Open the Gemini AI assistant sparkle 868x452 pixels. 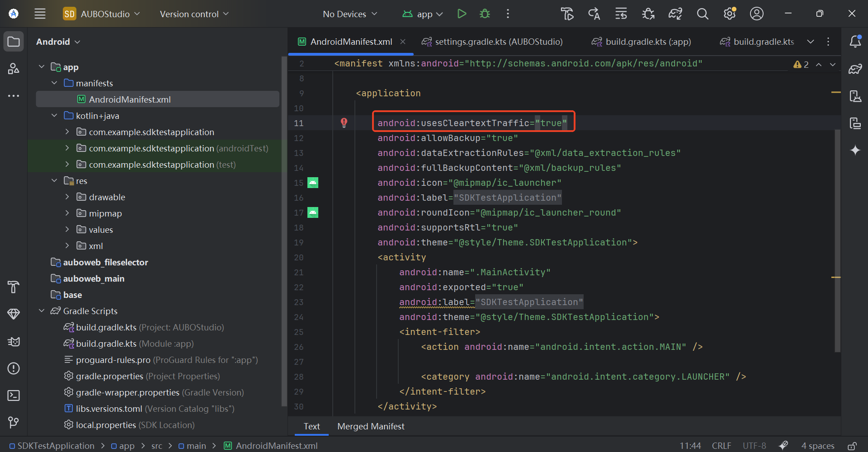pyautogui.click(x=856, y=150)
